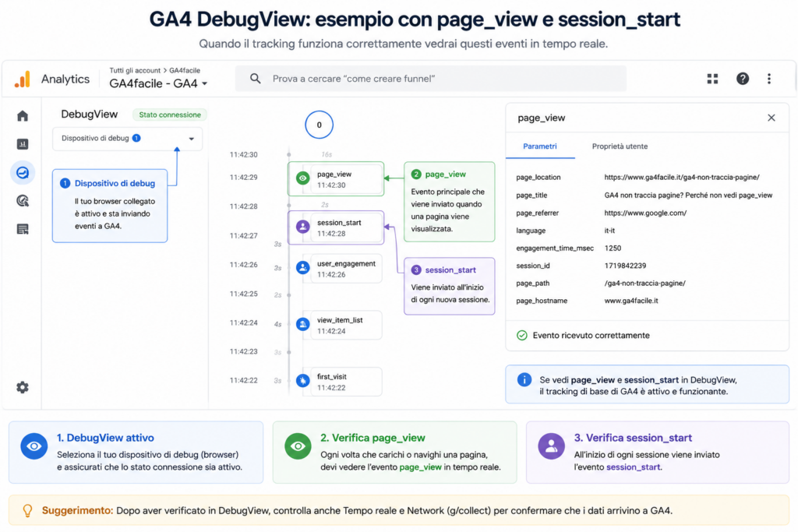Click the blue info icon in tracking note
This screenshot has width=798, height=532.
click(524, 380)
